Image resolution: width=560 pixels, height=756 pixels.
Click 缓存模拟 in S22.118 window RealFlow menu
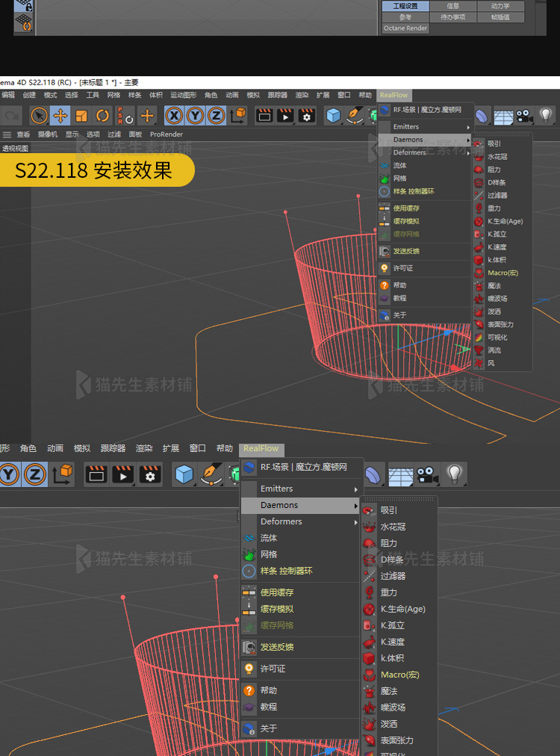tap(425, 221)
